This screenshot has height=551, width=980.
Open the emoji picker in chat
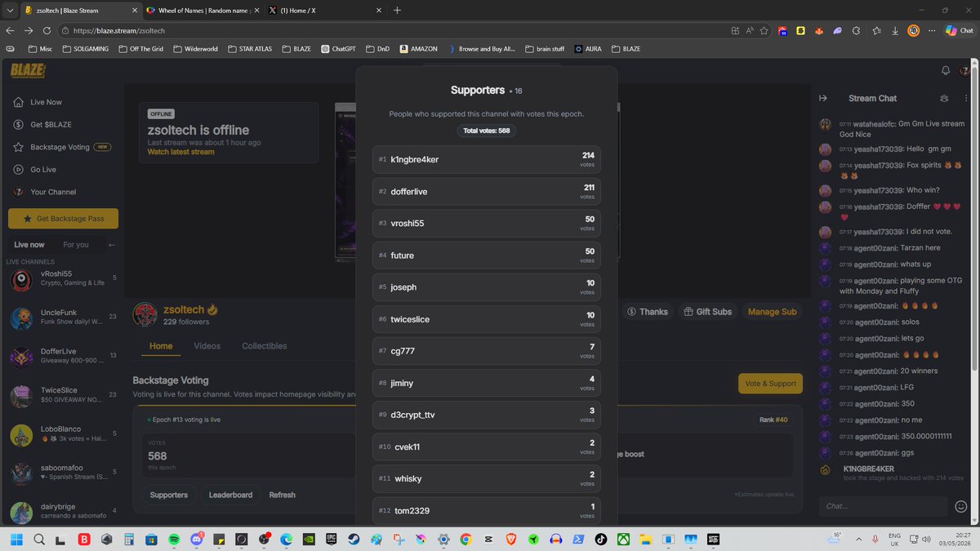point(961,506)
